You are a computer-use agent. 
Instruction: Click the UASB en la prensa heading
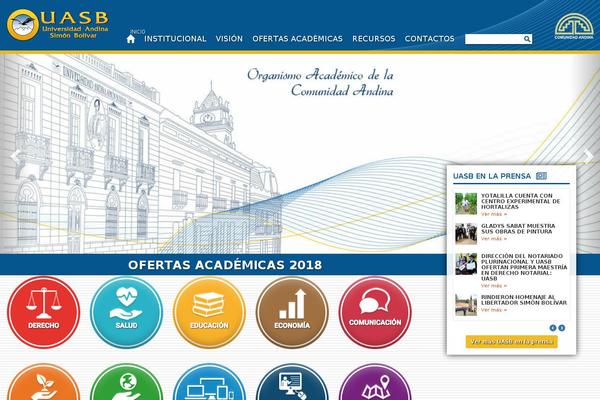[x=492, y=176]
